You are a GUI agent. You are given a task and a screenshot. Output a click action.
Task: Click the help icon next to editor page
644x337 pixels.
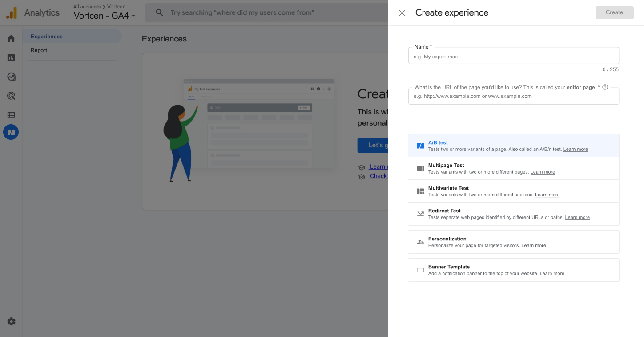605,87
